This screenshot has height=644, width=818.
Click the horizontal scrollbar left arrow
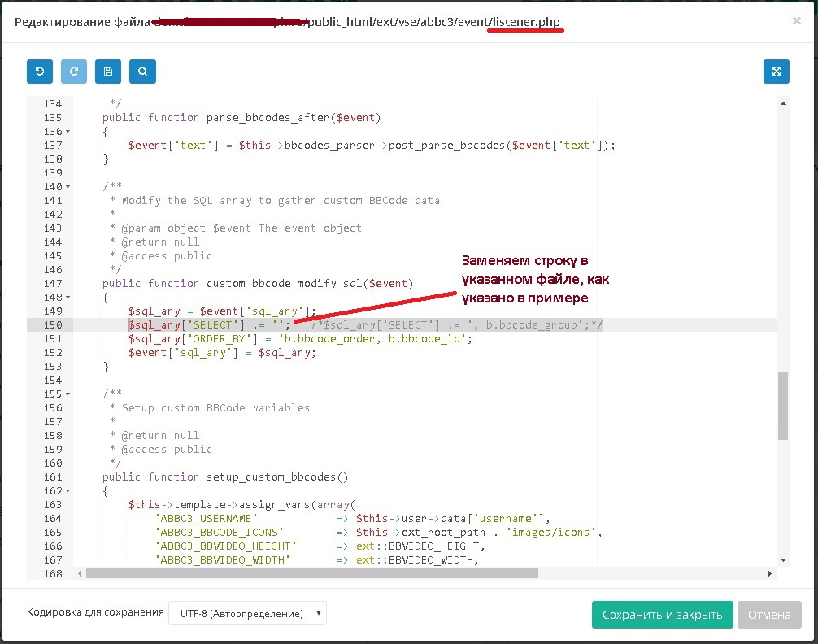(80, 573)
